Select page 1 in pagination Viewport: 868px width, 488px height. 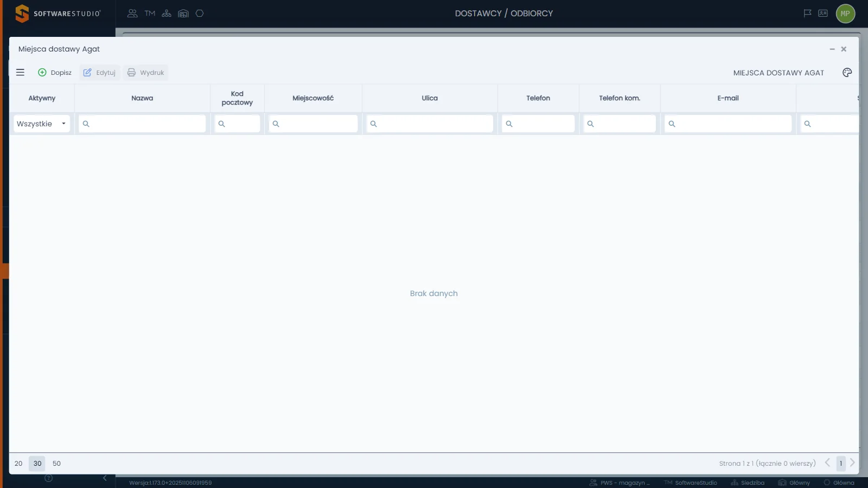pos(841,464)
